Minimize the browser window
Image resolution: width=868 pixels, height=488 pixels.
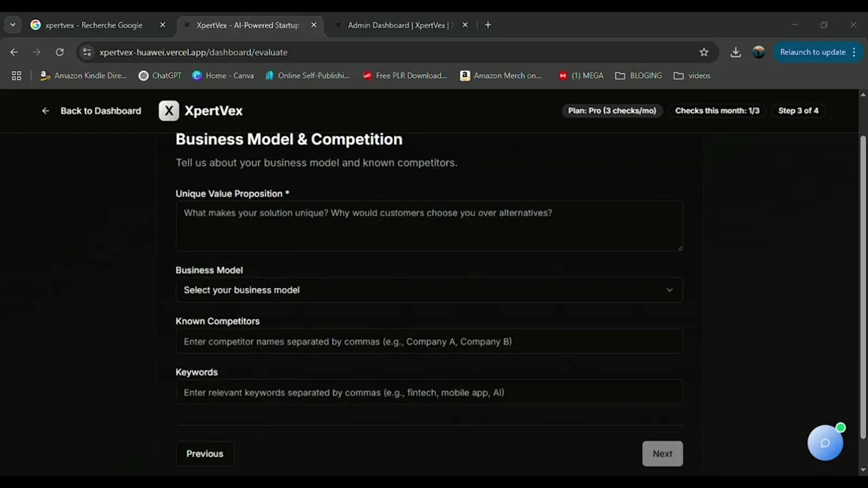tap(795, 25)
